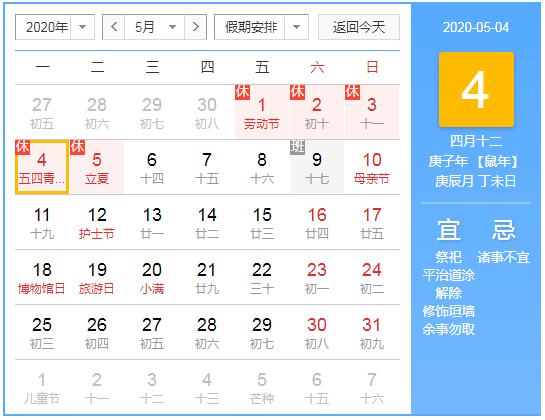Select May 20 小满 date

tap(152, 277)
